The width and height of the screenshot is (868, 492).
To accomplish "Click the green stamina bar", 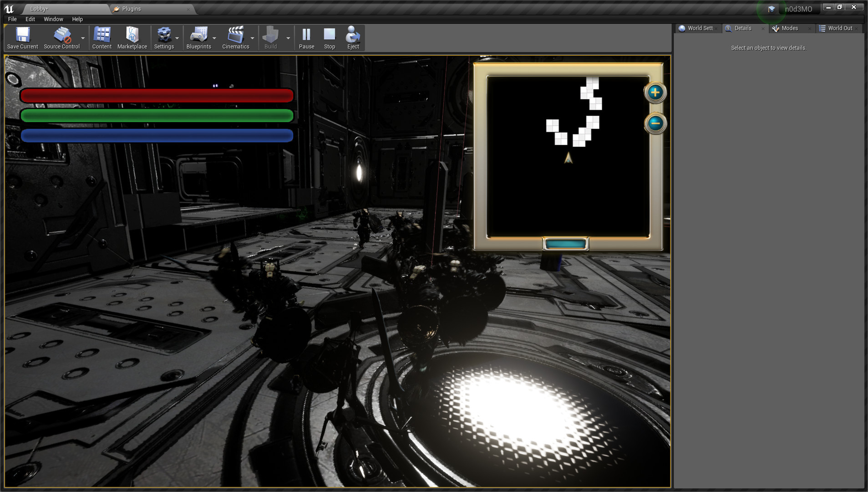I will click(157, 116).
